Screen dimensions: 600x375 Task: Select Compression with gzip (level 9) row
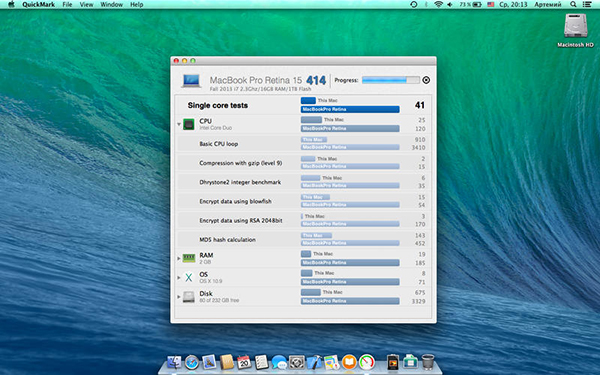click(x=303, y=163)
